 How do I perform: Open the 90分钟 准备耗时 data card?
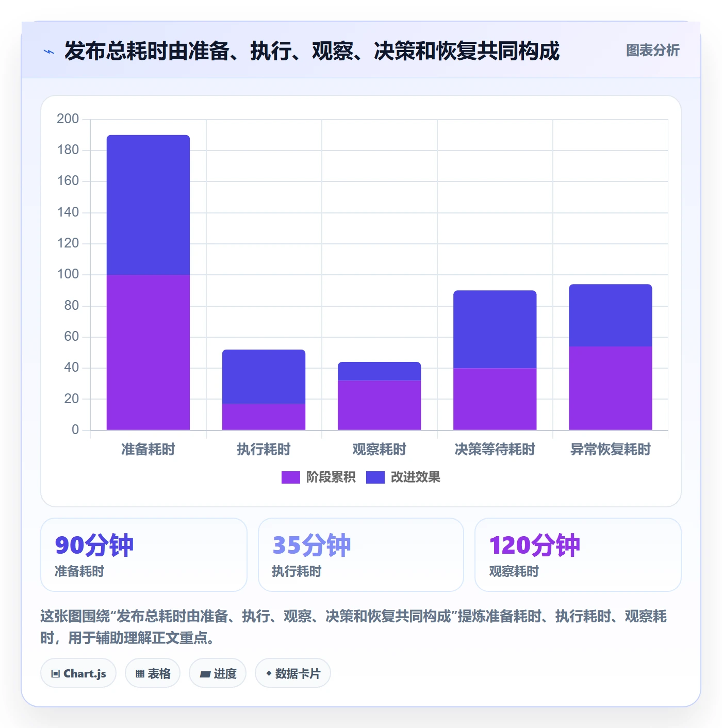144,555
